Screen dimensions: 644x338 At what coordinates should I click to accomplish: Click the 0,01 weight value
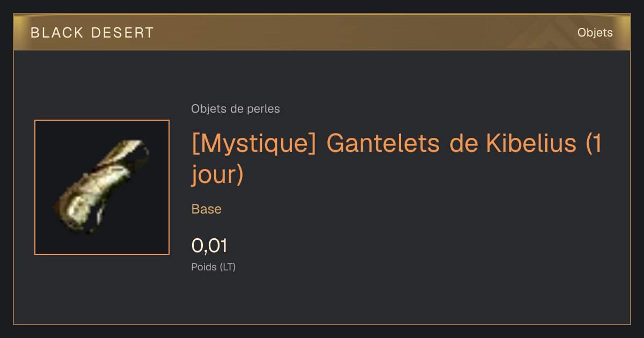pos(209,246)
